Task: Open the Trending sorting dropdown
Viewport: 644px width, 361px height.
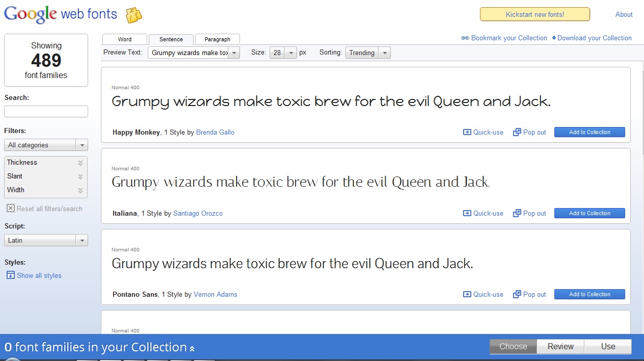Action: point(368,53)
